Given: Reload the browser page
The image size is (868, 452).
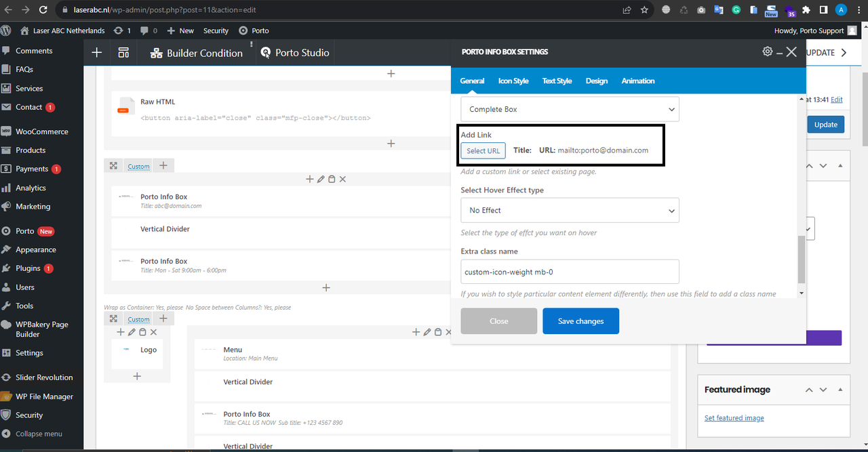Looking at the screenshot, I should 43,10.
